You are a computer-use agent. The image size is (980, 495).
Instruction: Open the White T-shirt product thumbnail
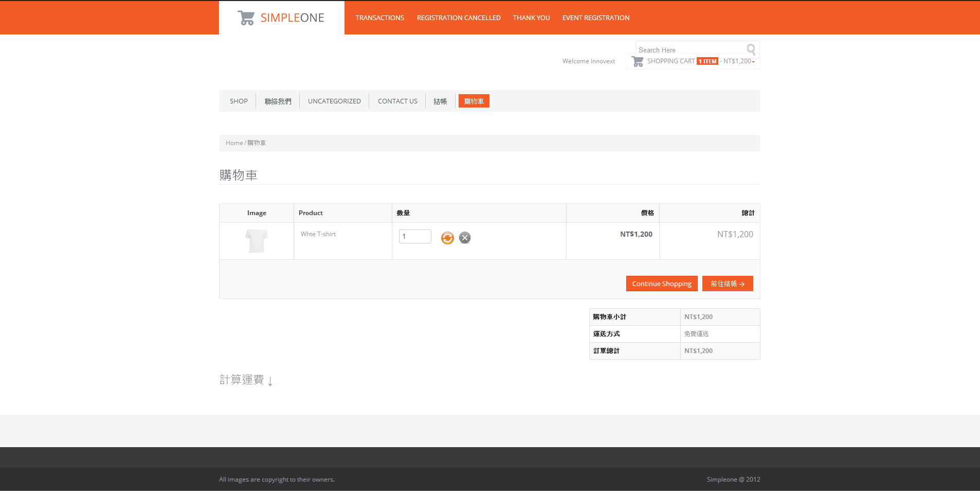(x=257, y=241)
